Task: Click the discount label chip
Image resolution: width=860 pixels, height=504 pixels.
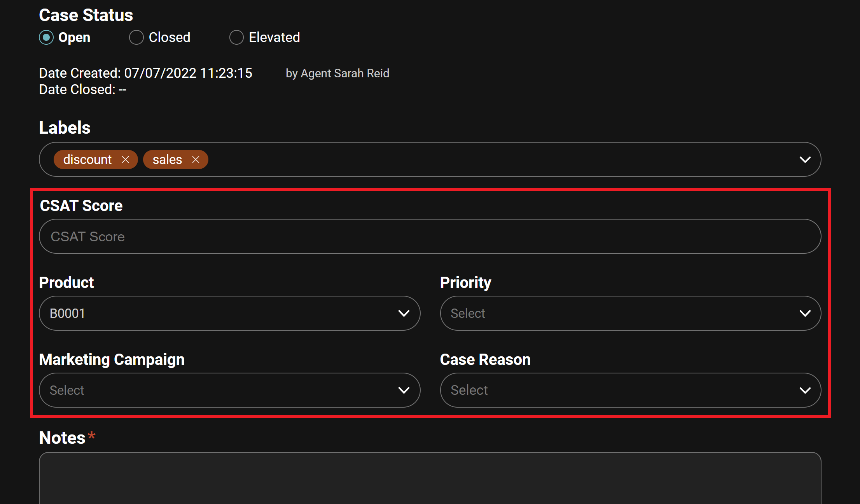Action: click(x=87, y=160)
